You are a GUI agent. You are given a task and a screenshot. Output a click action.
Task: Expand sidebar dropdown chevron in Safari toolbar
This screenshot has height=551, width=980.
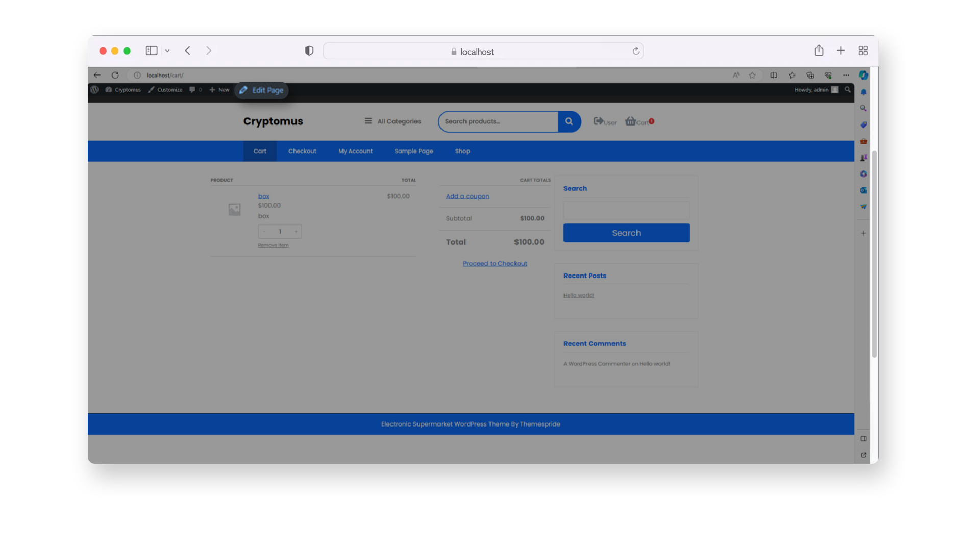167,51
